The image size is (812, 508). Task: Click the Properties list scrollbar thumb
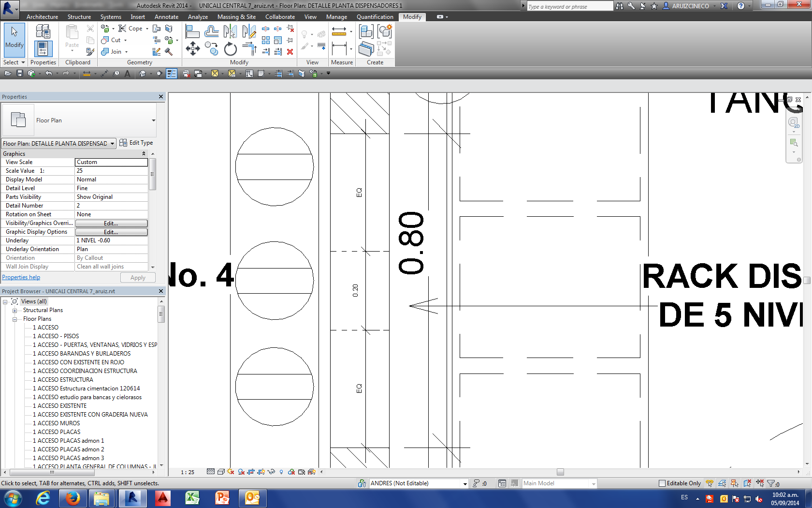coord(152,174)
